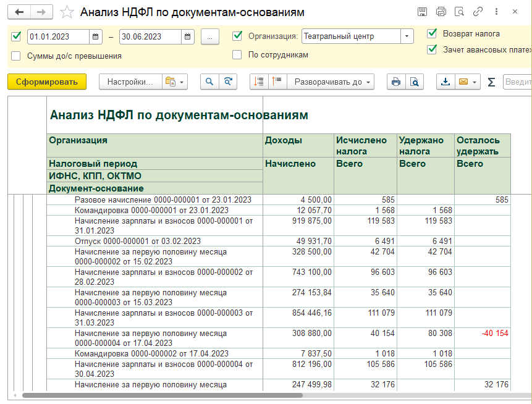Open the Настройки... button
Image resolution: width=532 pixels, height=404 pixels.
[x=130, y=82]
